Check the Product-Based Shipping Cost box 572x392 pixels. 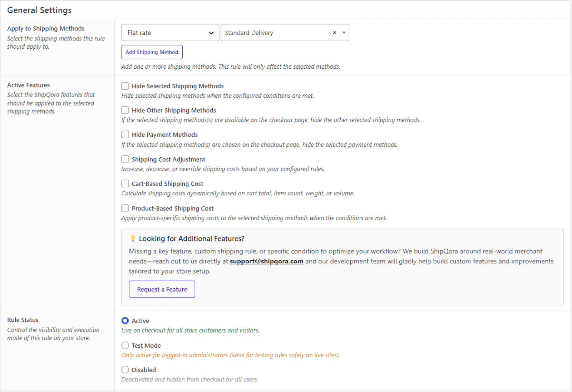click(125, 208)
